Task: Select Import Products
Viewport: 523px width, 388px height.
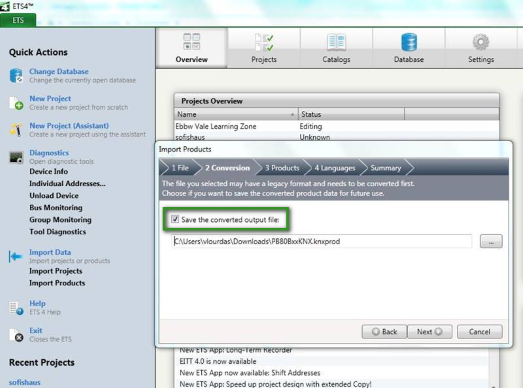Action: coord(57,283)
